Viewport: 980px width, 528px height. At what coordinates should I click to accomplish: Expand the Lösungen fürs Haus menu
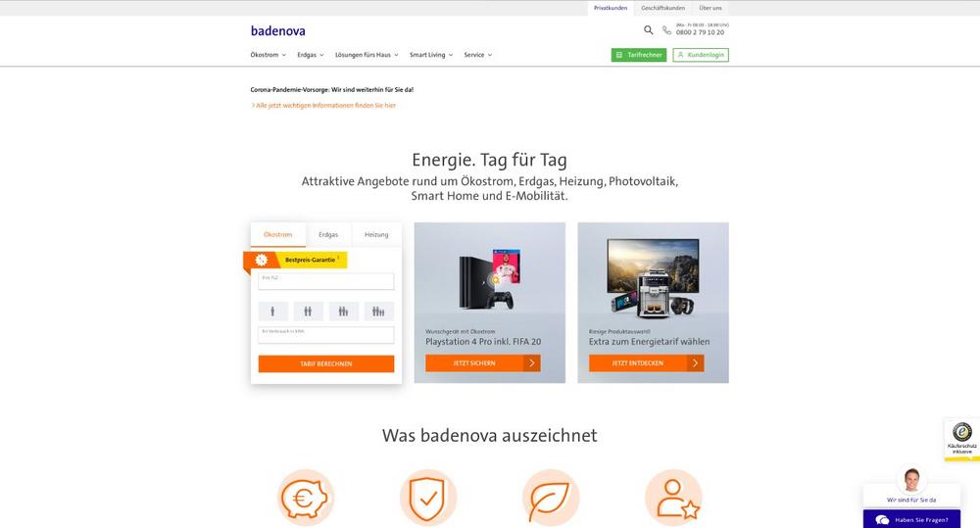pos(367,55)
